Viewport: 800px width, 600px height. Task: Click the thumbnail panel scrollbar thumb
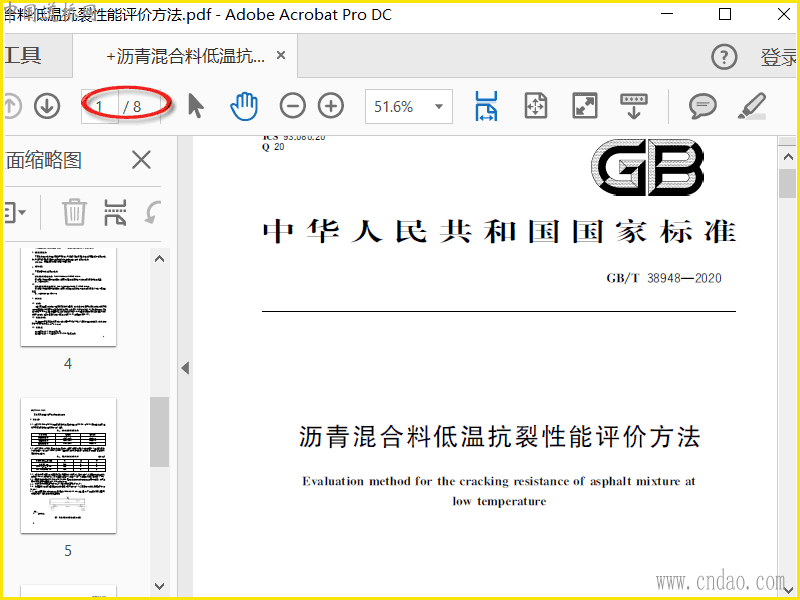(160, 432)
